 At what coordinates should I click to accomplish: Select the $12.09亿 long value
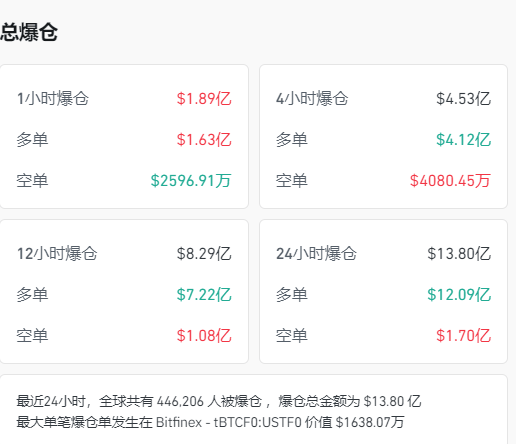pyautogui.click(x=459, y=295)
